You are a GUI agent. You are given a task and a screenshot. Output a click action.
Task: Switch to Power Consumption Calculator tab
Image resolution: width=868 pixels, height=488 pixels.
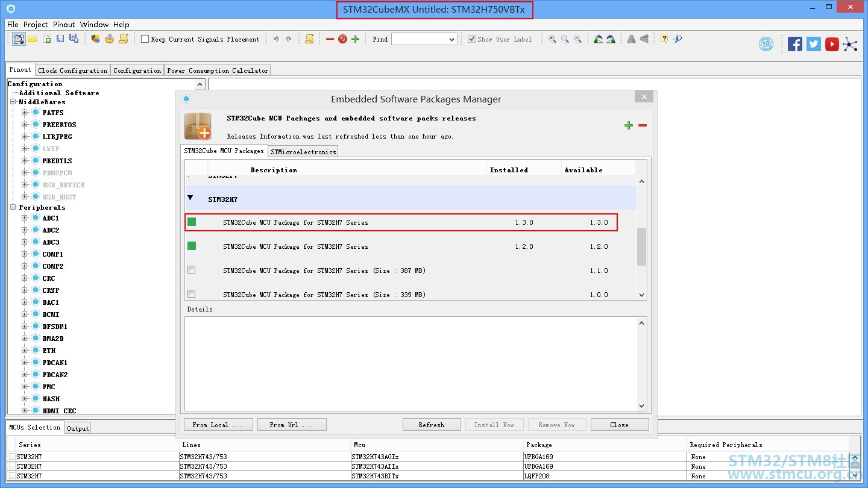pos(218,70)
